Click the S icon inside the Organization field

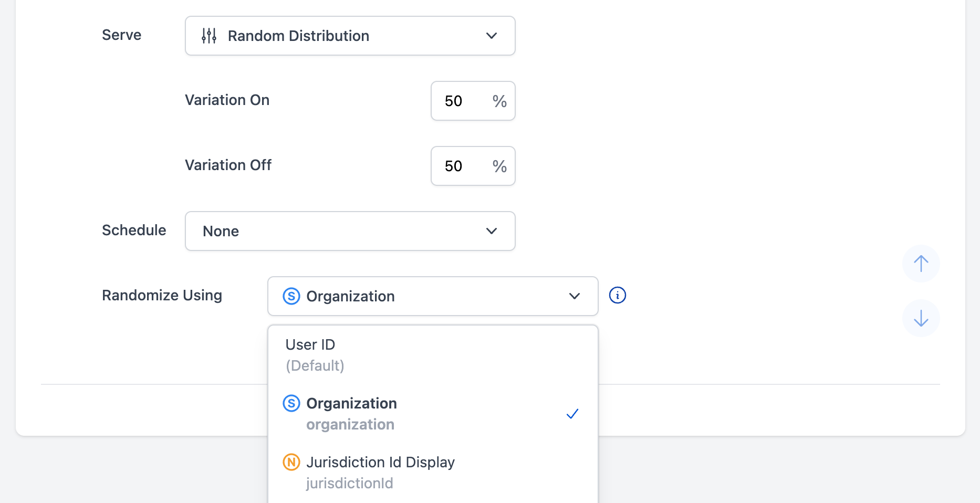pos(291,296)
